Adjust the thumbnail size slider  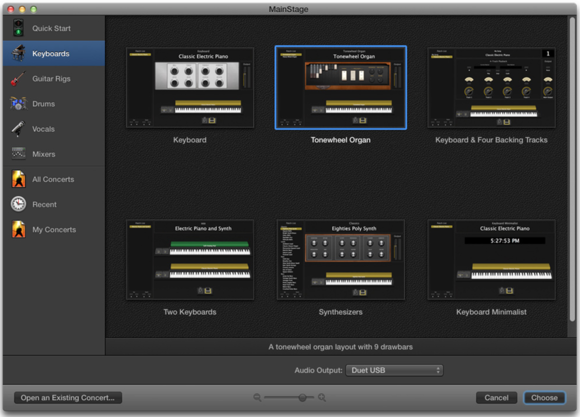302,397
